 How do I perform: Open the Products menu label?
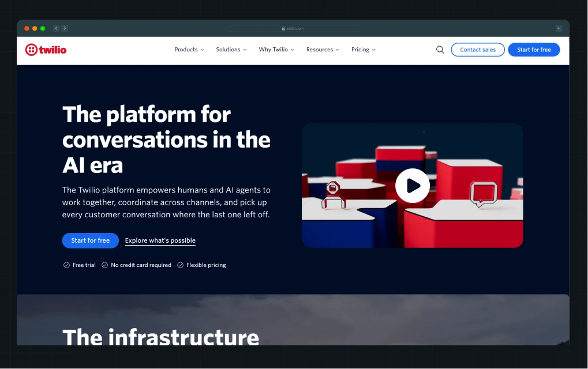coord(186,50)
